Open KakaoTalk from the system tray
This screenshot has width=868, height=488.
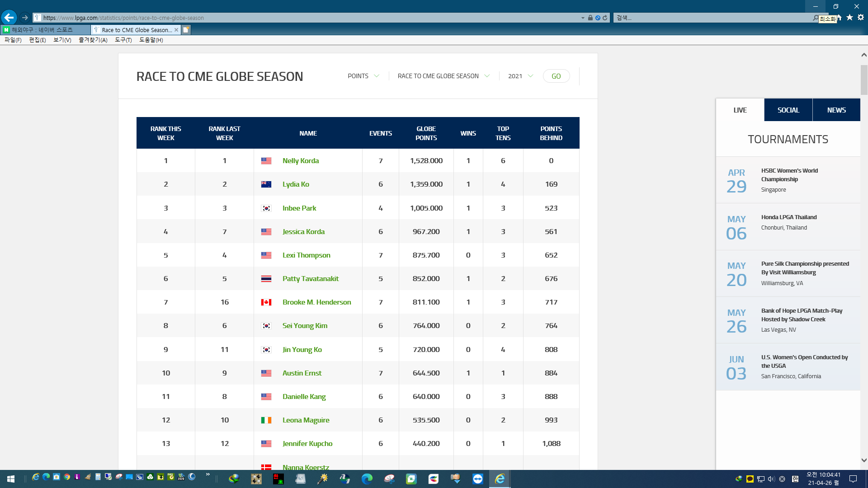pos(750,479)
